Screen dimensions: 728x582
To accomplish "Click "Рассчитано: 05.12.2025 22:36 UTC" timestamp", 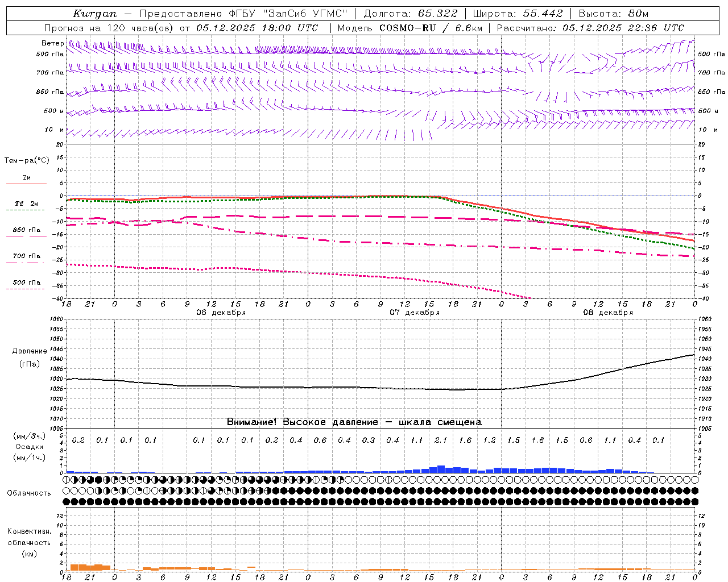I will coord(590,28).
